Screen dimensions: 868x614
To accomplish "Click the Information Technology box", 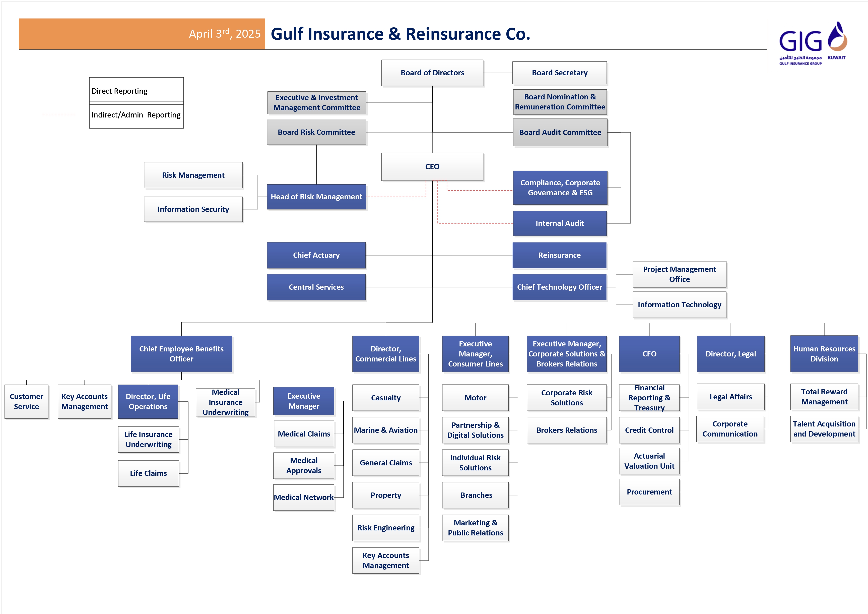I will [x=679, y=304].
